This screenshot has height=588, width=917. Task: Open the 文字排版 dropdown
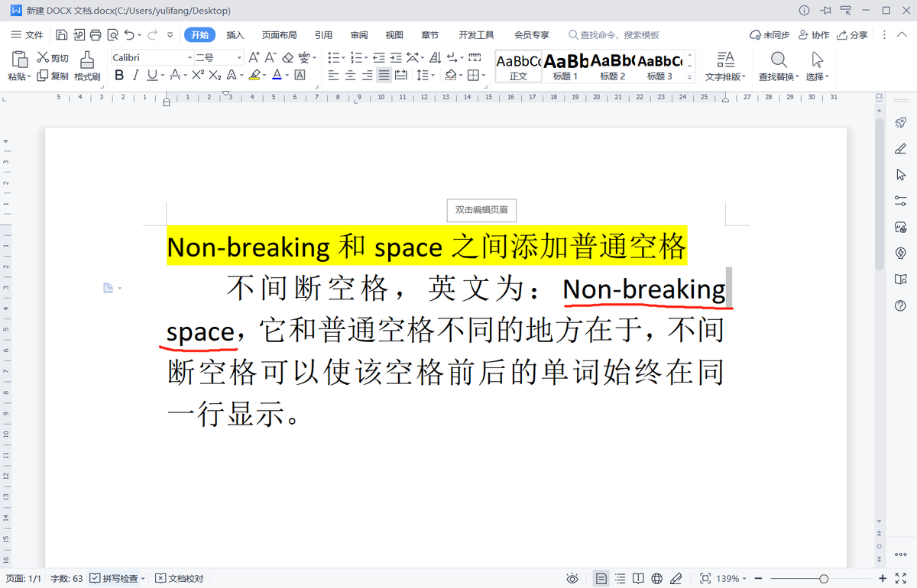pos(725,76)
